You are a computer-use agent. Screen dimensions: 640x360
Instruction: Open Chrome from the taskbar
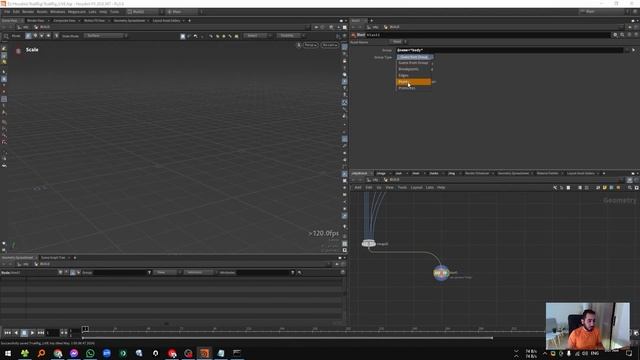tap(58, 353)
